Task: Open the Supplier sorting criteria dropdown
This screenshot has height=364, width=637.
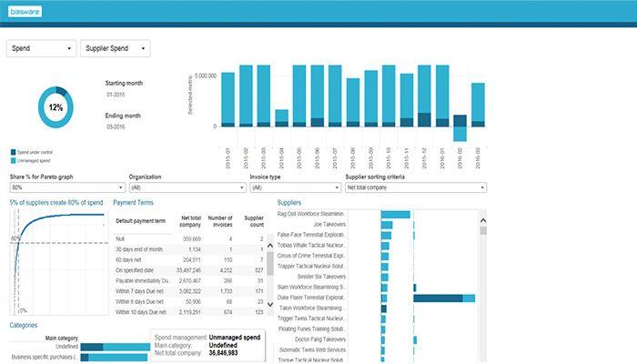Action: point(416,187)
